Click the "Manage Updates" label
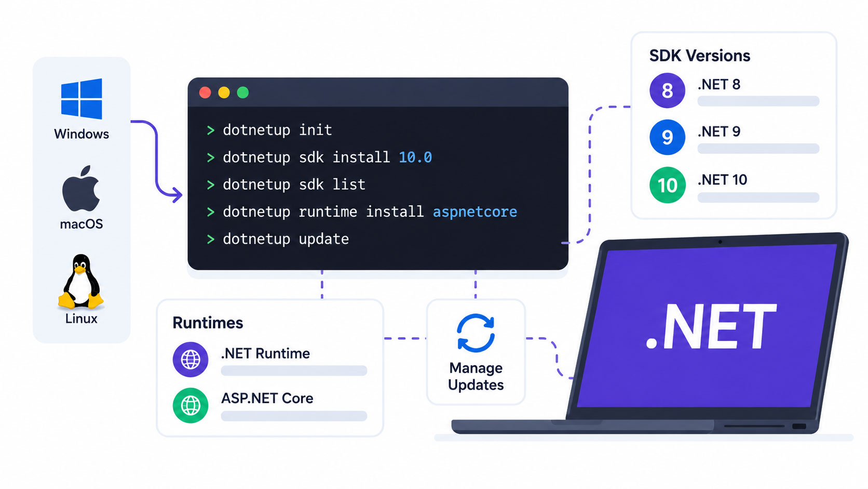 [476, 376]
